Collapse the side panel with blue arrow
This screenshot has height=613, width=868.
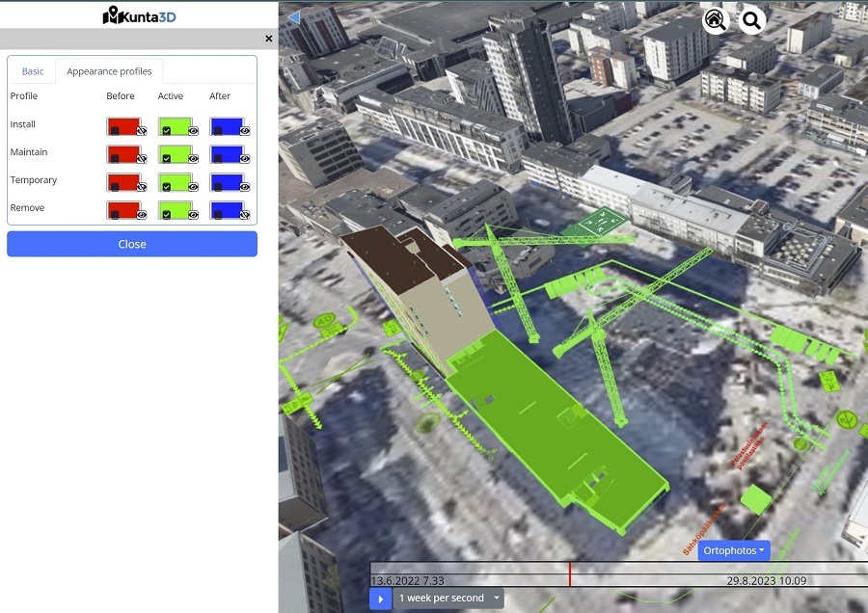click(293, 17)
